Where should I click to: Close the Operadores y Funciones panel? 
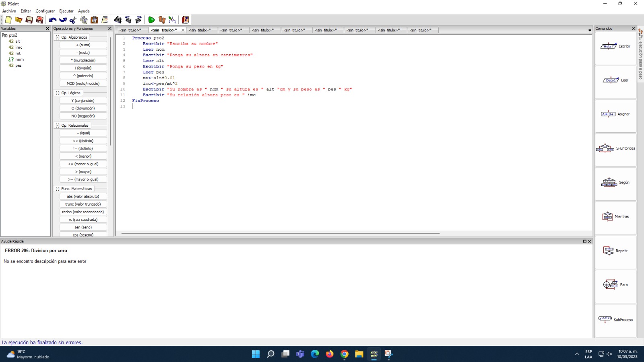pos(109,29)
